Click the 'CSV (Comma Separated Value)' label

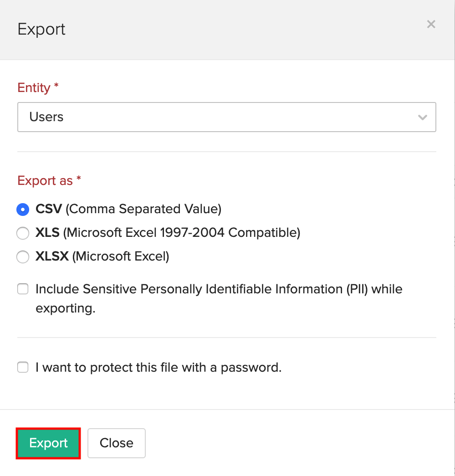click(128, 209)
